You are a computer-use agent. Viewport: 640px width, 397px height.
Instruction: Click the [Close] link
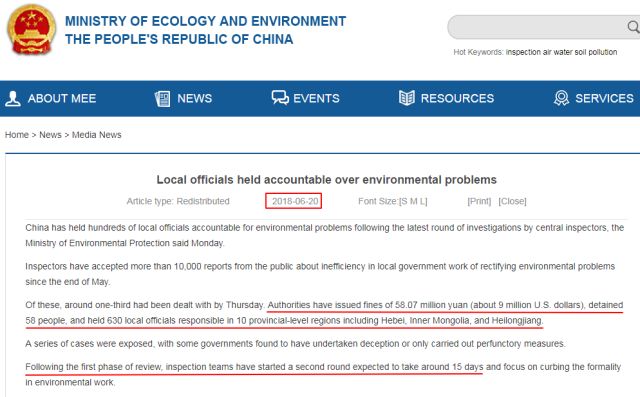(x=512, y=201)
